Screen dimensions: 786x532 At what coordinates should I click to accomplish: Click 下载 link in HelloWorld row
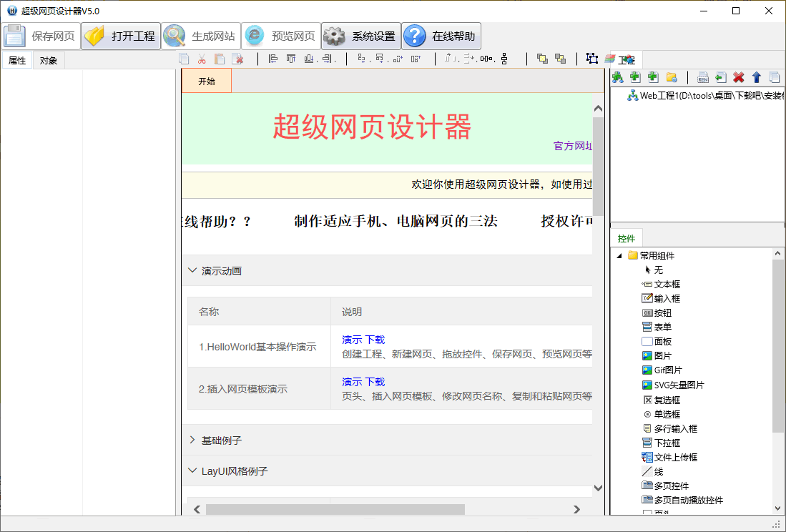coord(375,340)
